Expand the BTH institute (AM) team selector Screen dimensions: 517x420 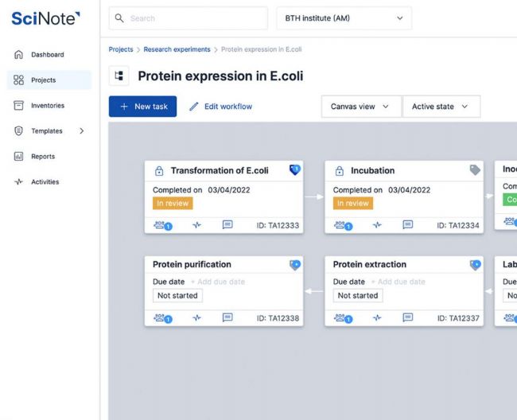[344, 18]
